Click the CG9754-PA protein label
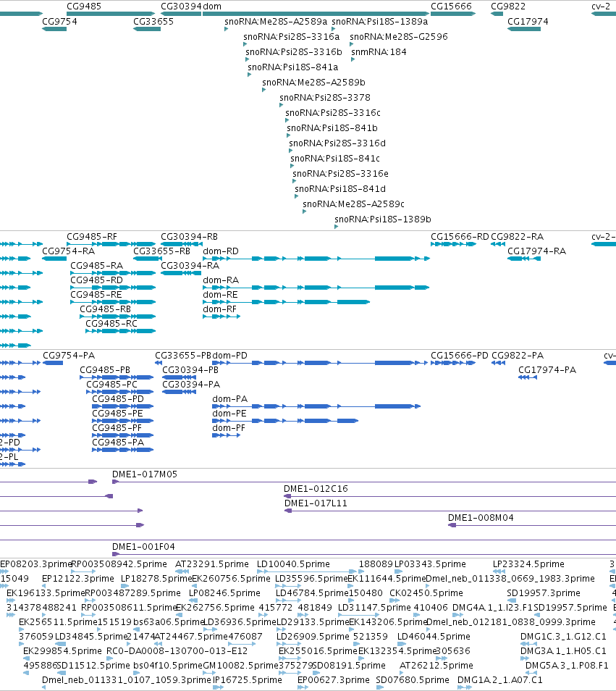The image size is (616, 691). point(69,355)
